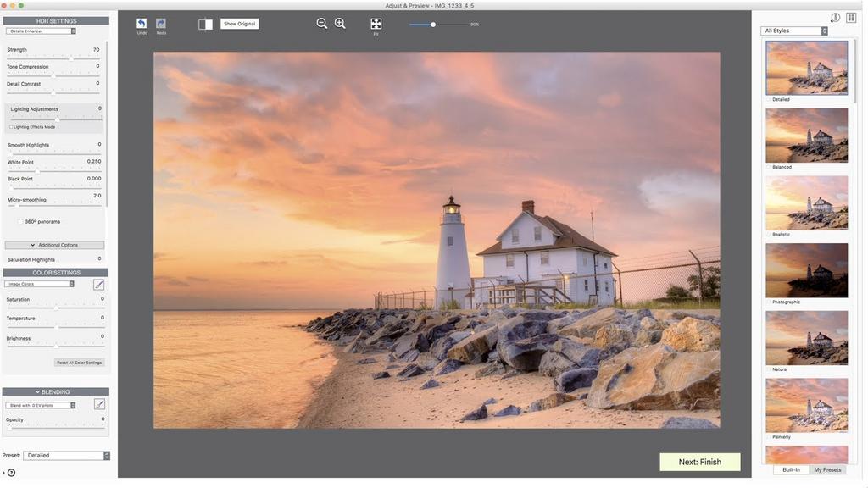Toggle favorite checkbox for Detailed preset

tap(769, 100)
